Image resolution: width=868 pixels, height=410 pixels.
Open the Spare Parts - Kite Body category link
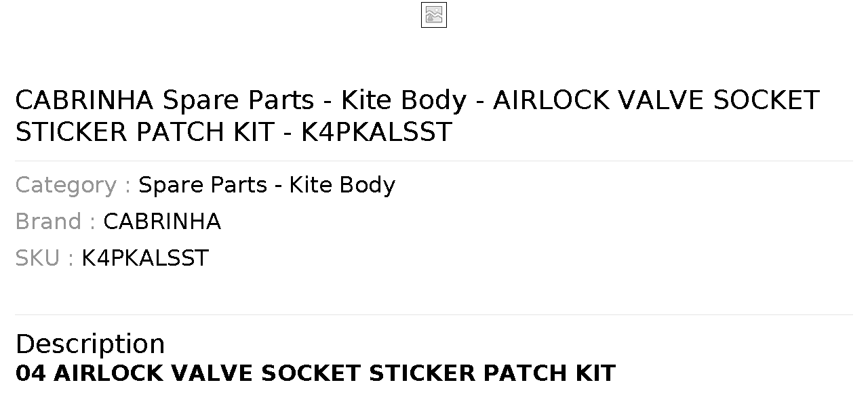pos(267,185)
